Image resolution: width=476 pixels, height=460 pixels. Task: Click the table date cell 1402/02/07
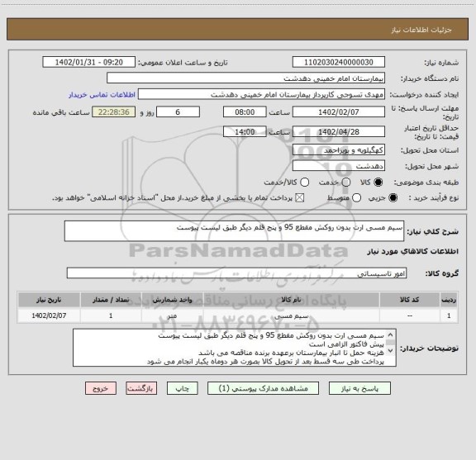point(49,315)
